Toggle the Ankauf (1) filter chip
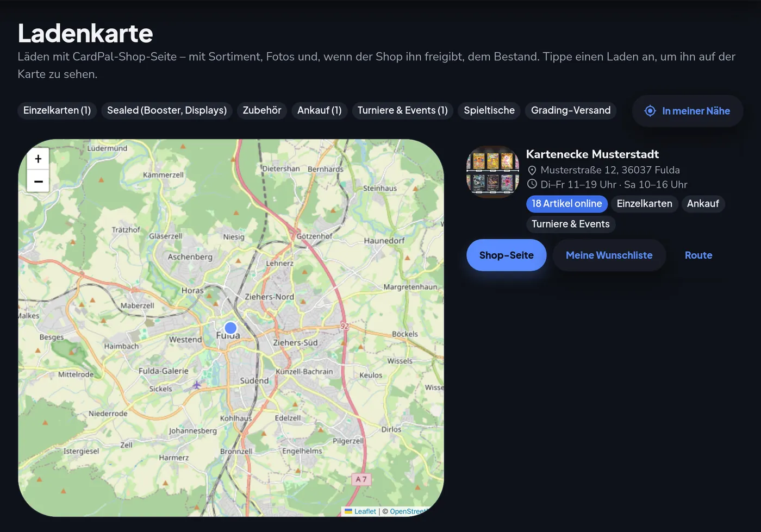Image resolution: width=761 pixels, height=532 pixels. click(320, 110)
